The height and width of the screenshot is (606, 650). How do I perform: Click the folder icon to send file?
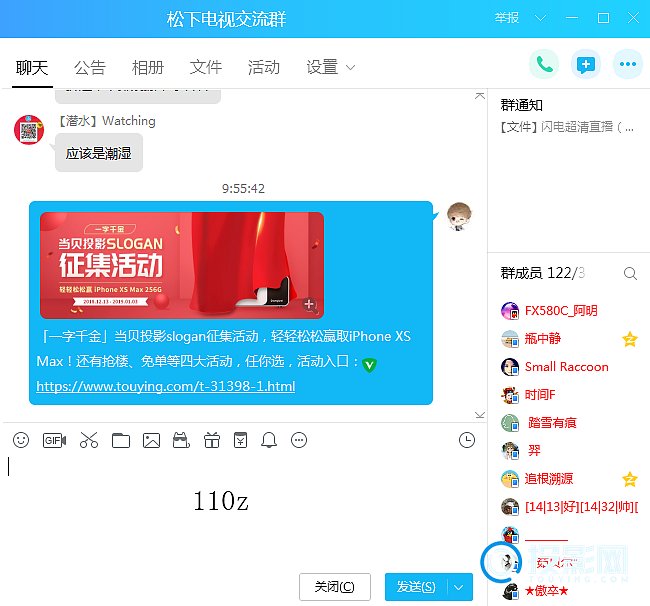point(121,440)
